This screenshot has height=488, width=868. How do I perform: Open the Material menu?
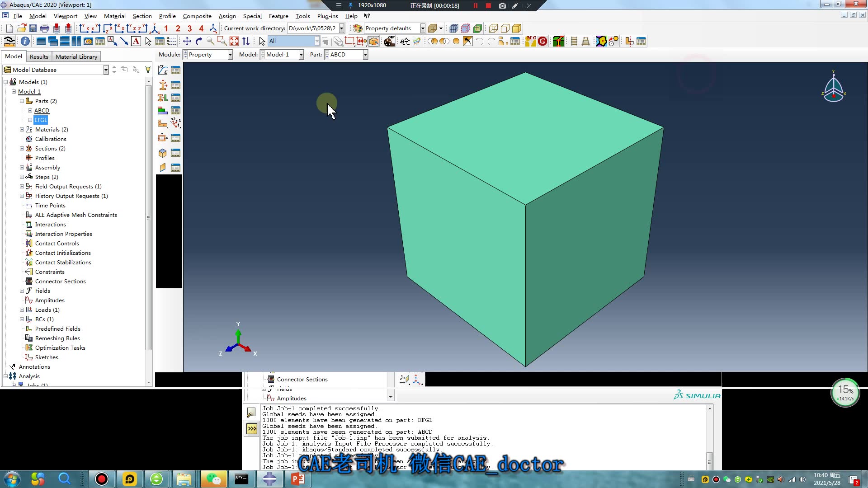click(x=114, y=16)
